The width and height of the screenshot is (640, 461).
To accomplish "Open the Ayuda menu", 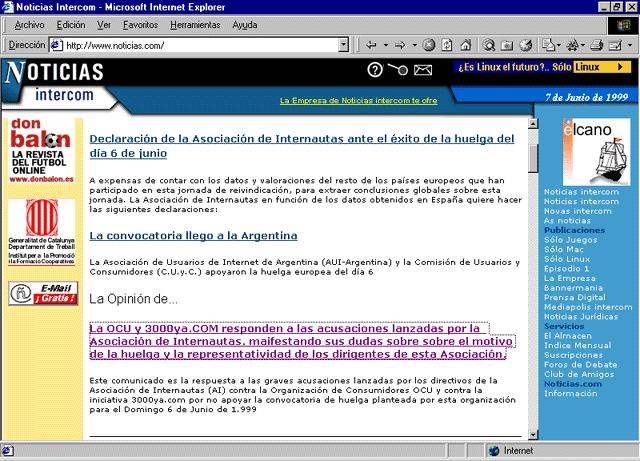I will (x=245, y=25).
